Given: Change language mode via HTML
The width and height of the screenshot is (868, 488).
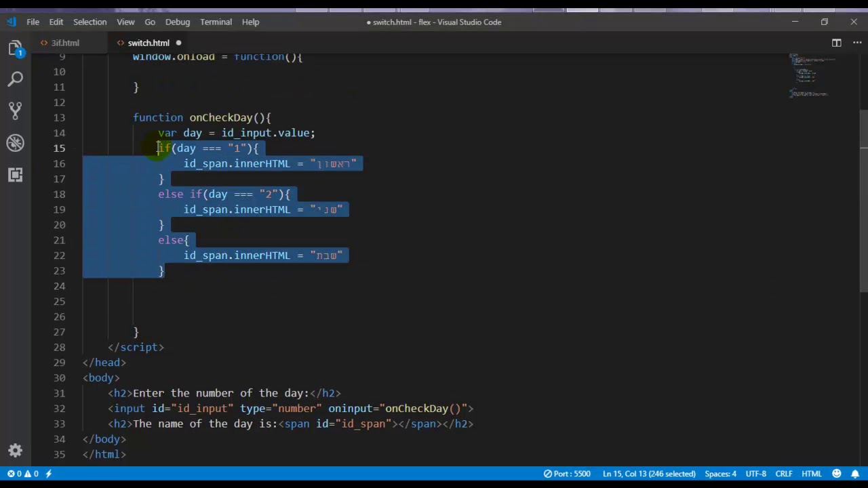Looking at the screenshot, I should (x=812, y=474).
